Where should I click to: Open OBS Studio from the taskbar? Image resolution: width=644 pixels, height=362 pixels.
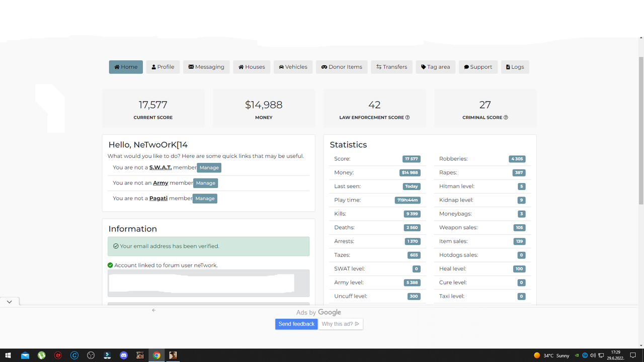point(91,355)
